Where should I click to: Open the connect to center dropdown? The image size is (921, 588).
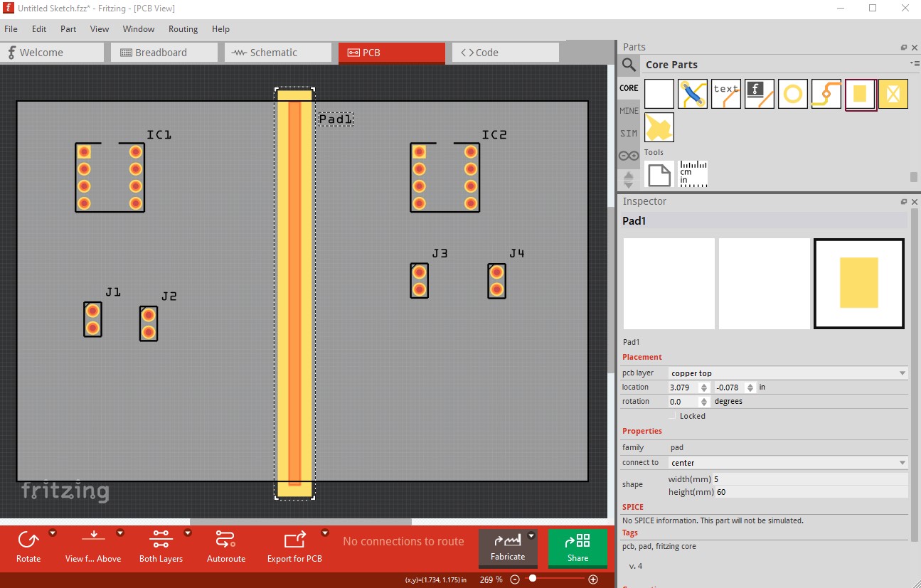(x=788, y=462)
